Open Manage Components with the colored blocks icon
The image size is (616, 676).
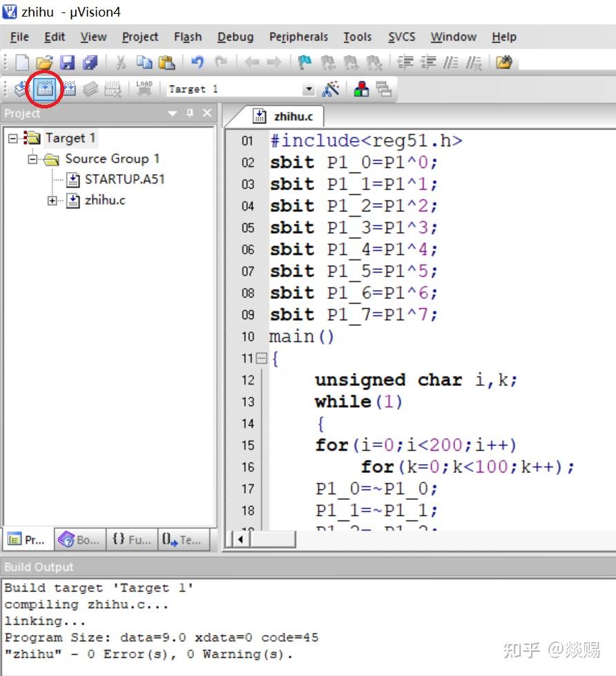pyautogui.click(x=361, y=89)
